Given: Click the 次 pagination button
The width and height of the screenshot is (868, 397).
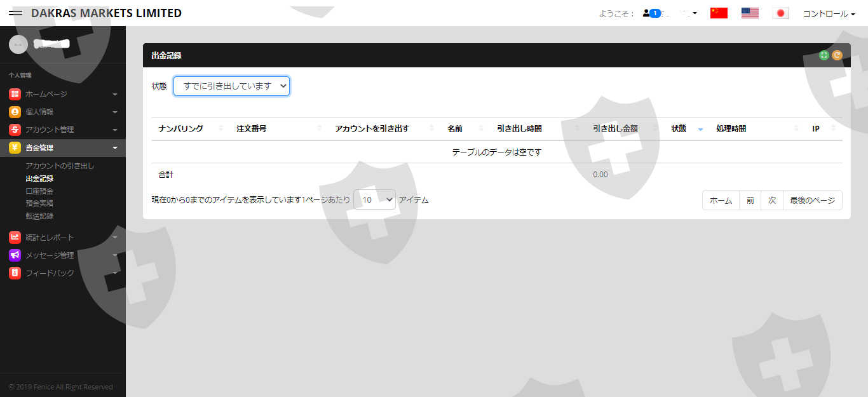Looking at the screenshot, I should [771, 200].
